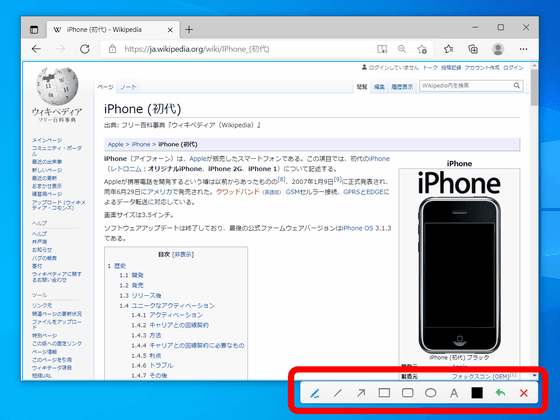Open immersive reader icon in address bar
Image resolution: width=560 pixels, height=420 pixels.
(x=382, y=49)
